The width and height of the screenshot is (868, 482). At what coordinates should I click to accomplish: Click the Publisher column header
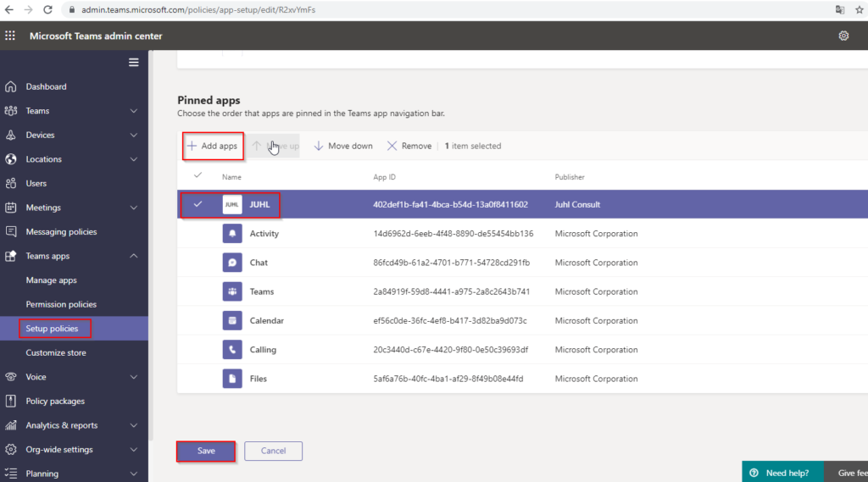click(570, 177)
